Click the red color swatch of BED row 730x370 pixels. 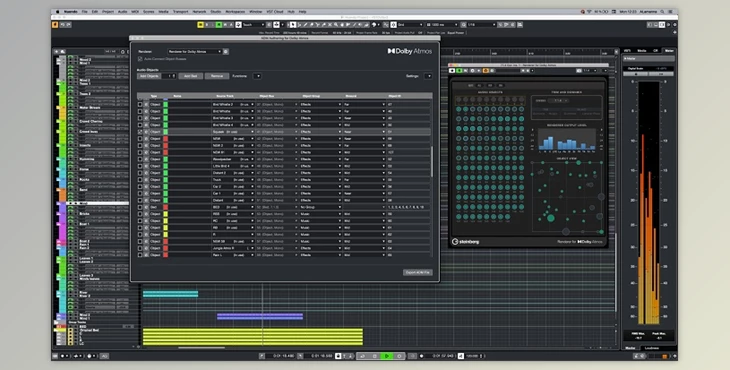[165, 207]
